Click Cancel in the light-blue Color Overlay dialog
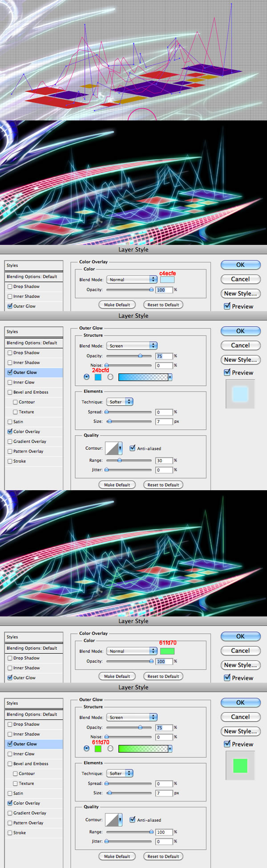This screenshot has width=267, height=868. point(240,279)
